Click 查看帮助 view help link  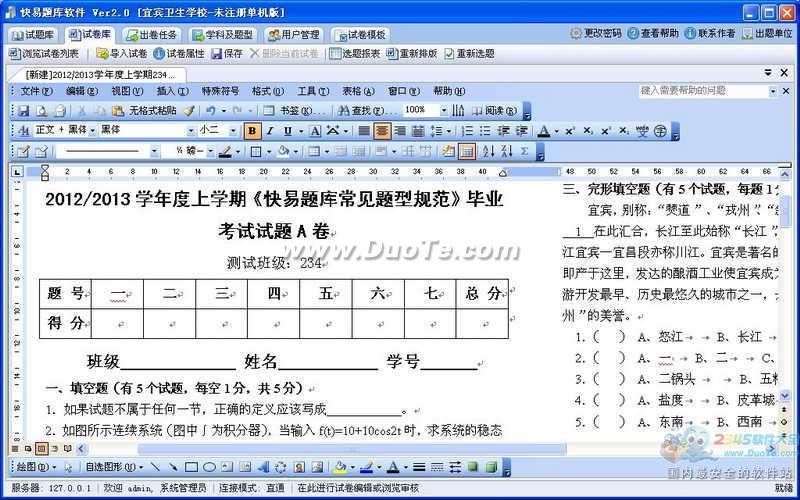[654, 34]
